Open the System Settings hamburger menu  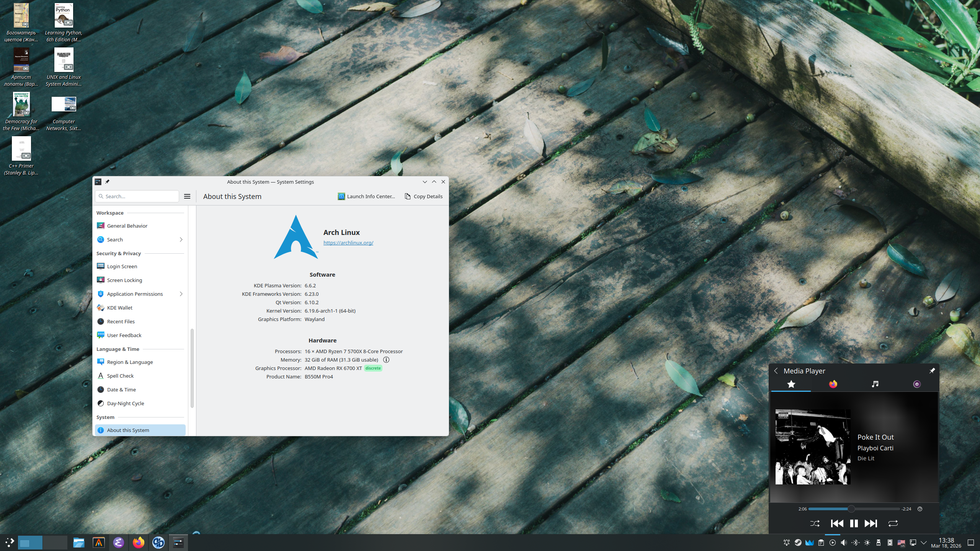(x=187, y=196)
